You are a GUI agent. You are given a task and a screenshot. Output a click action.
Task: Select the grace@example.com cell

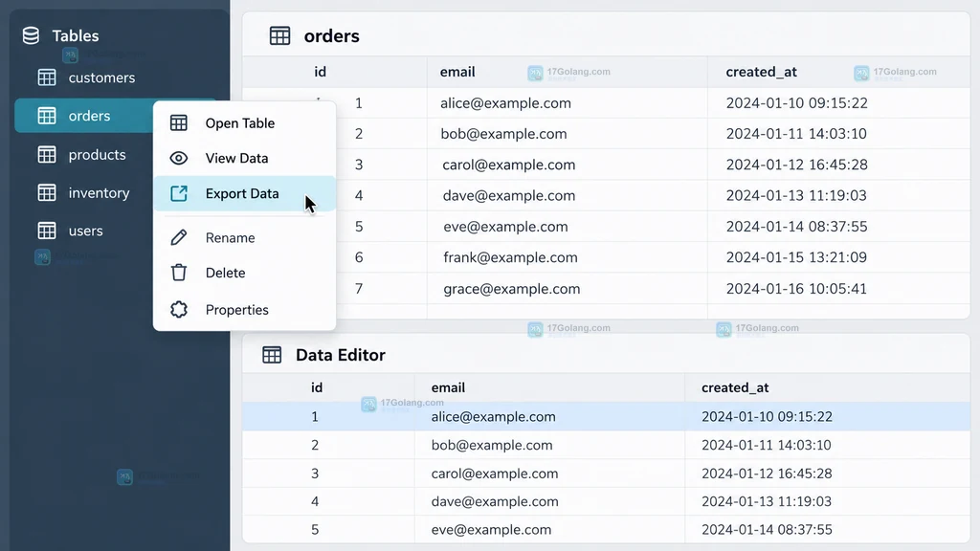coord(512,289)
